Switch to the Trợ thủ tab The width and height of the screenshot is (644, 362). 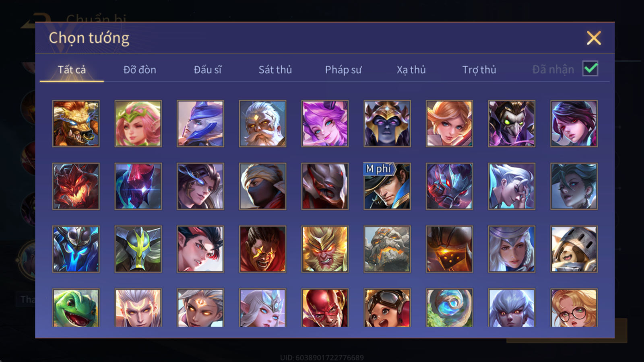point(479,70)
